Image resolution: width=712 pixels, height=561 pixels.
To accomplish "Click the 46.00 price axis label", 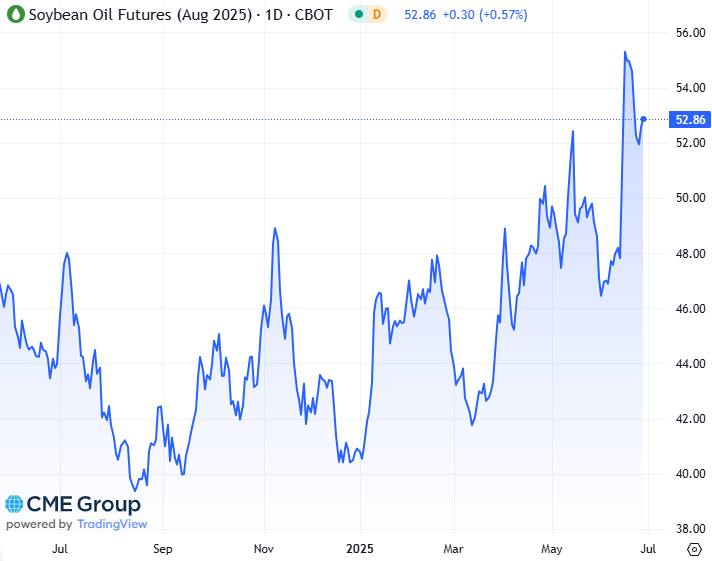I will point(691,309).
